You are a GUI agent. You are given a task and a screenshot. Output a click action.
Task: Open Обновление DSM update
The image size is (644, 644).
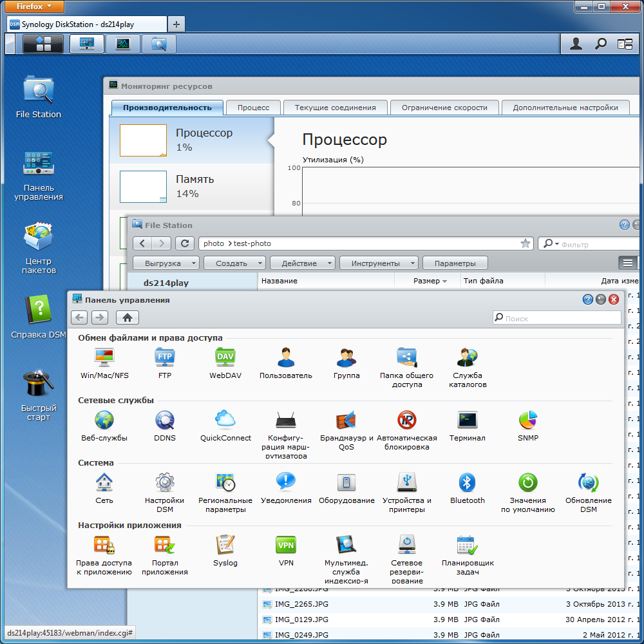click(x=588, y=493)
